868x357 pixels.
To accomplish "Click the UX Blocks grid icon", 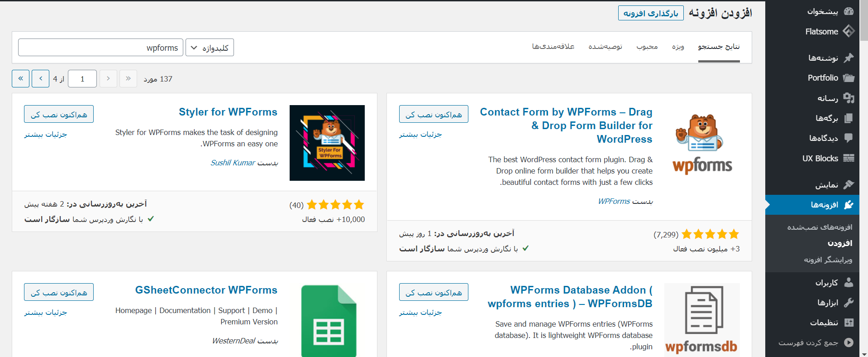I will coord(849,158).
